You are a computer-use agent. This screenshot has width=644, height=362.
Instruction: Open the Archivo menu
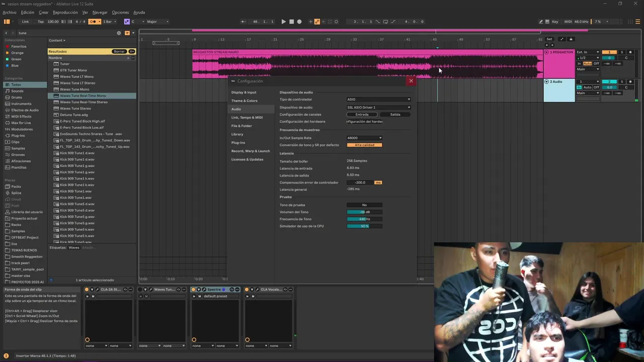(10, 13)
